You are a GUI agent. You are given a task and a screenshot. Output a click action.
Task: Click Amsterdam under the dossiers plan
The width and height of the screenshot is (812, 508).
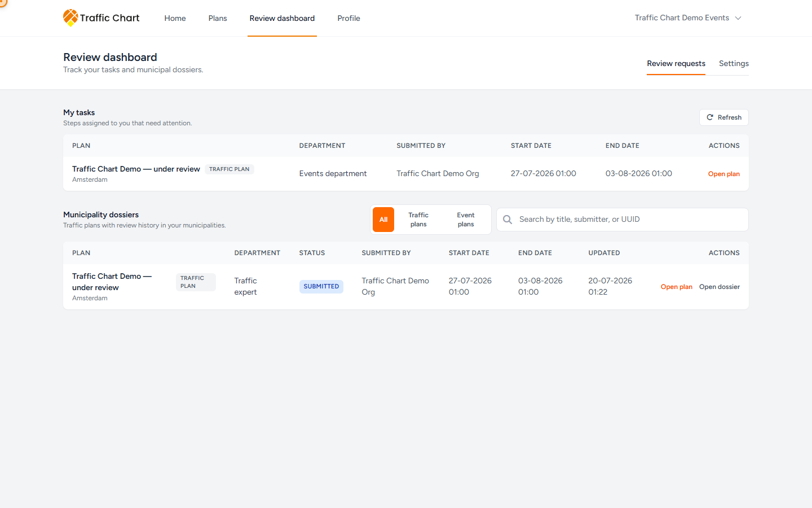90,299
